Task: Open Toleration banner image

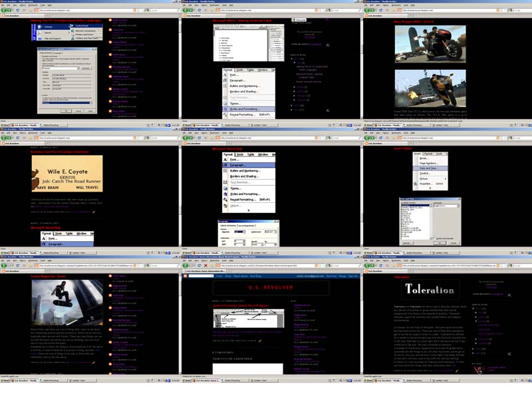Action: coord(430,290)
